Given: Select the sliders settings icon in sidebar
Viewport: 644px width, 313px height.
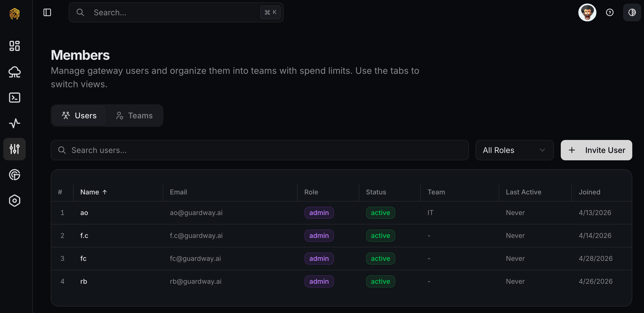Looking at the screenshot, I should click(15, 149).
